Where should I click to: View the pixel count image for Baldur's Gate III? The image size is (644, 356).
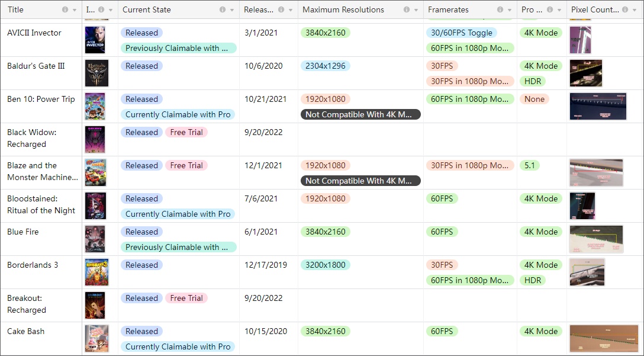click(x=585, y=73)
